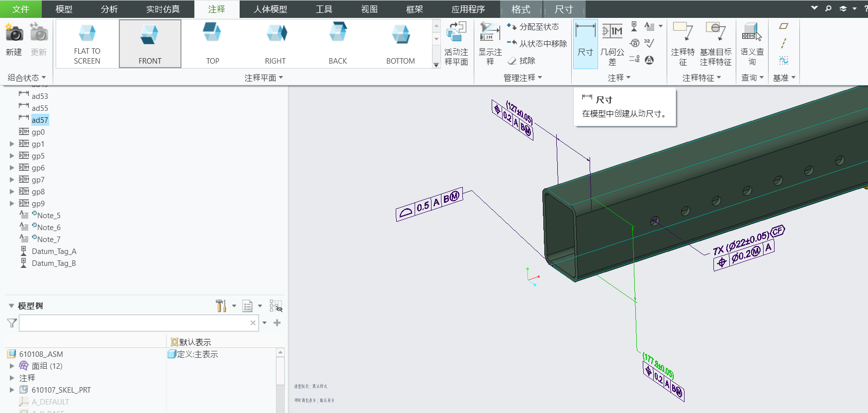Viewport: 868px width, 413px height.
Task: Click Assign to State button
Action: tap(533, 27)
